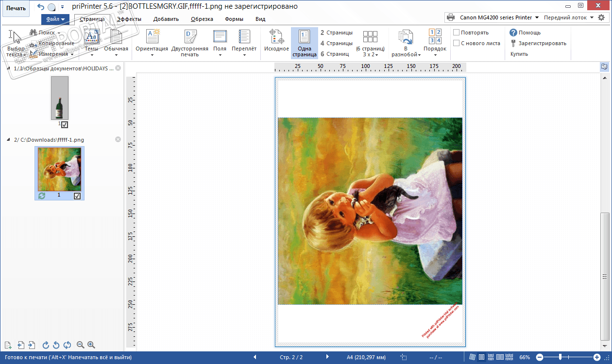The width and height of the screenshot is (612, 364).
Task: Click the A4 (210,297 мм) paper size
Action: coord(366,358)
